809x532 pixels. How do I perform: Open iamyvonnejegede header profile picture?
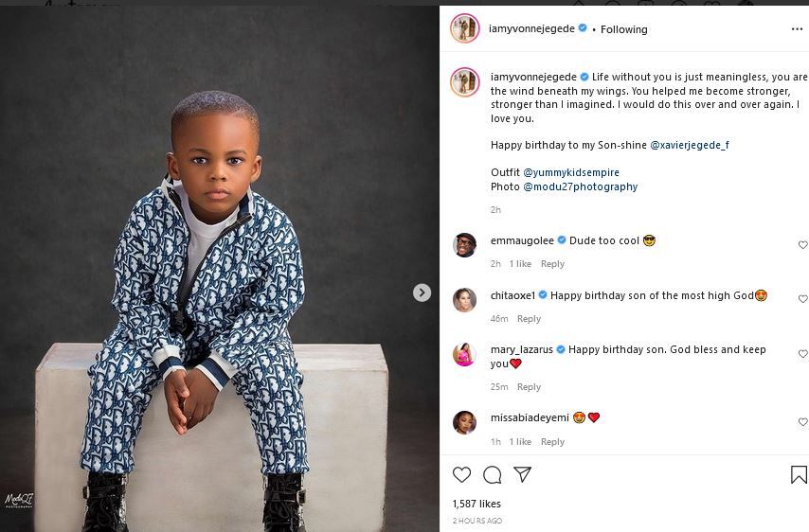464,28
